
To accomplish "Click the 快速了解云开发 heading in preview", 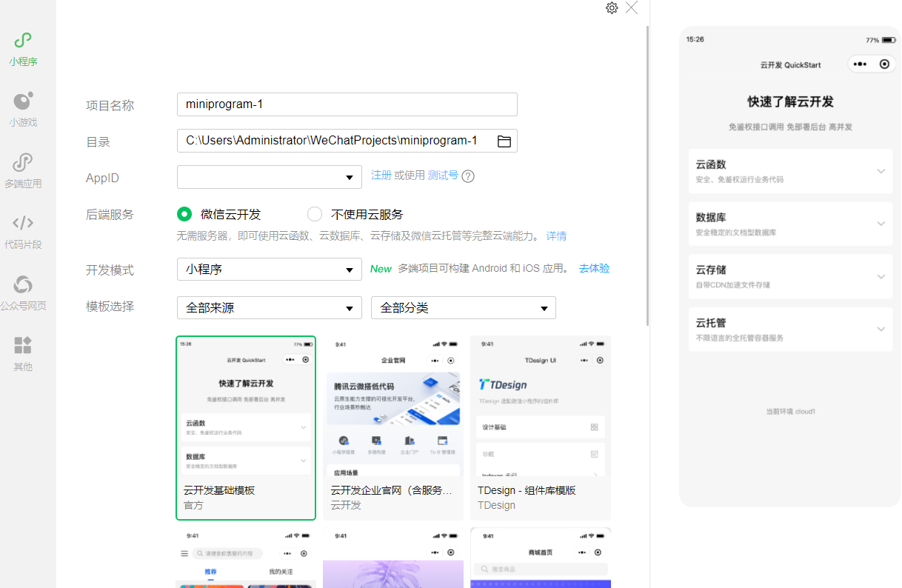I will pos(790,101).
